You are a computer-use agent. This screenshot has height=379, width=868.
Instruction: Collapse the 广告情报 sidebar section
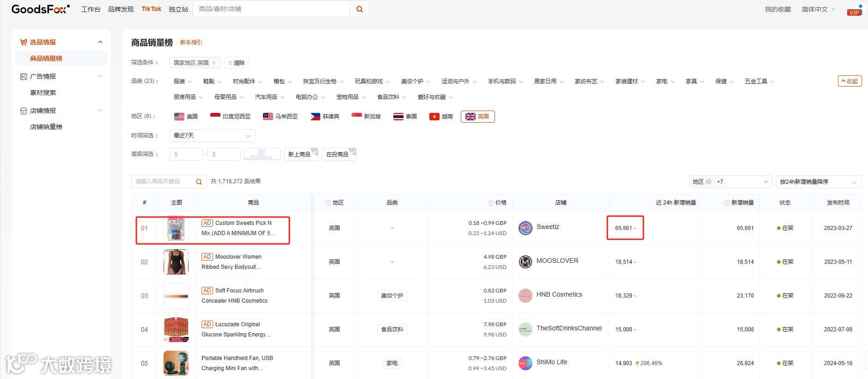pos(100,76)
